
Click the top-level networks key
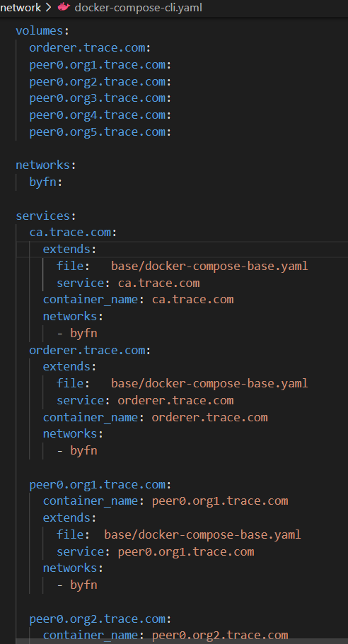tap(42, 165)
